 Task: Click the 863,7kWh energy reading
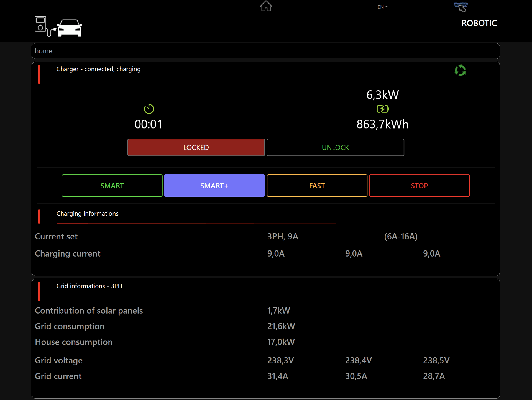click(x=382, y=124)
